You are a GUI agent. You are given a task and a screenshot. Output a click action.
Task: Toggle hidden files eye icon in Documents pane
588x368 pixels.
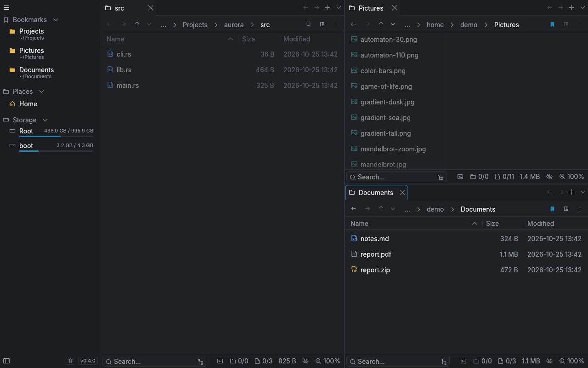(549, 362)
